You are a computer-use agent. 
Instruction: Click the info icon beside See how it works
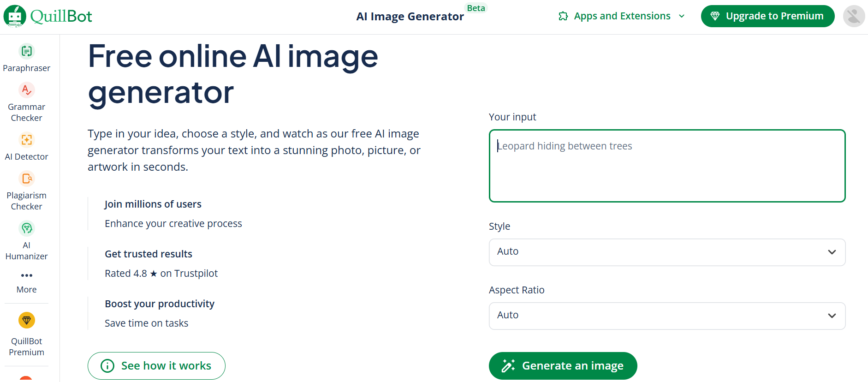point(107,365)
